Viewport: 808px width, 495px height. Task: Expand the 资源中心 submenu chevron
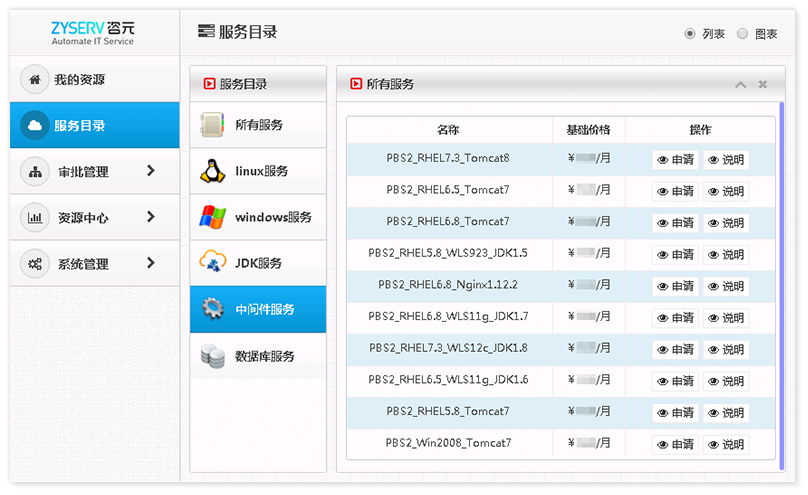click(151, 217)
